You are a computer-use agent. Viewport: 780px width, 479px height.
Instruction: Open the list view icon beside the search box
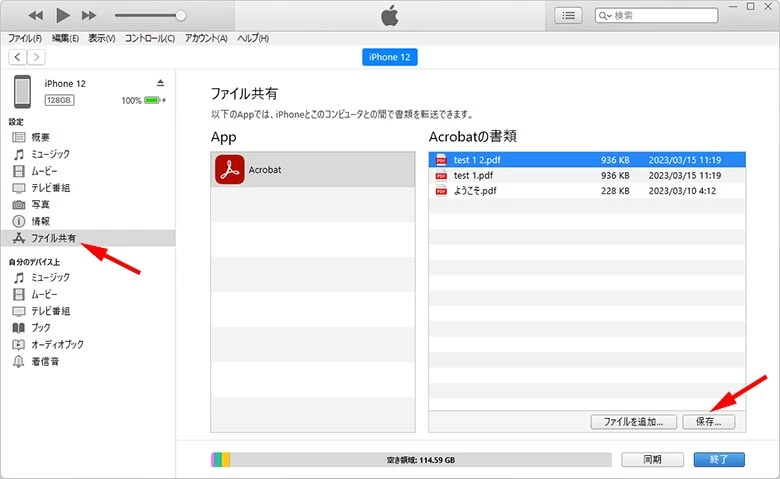point(569,15)
